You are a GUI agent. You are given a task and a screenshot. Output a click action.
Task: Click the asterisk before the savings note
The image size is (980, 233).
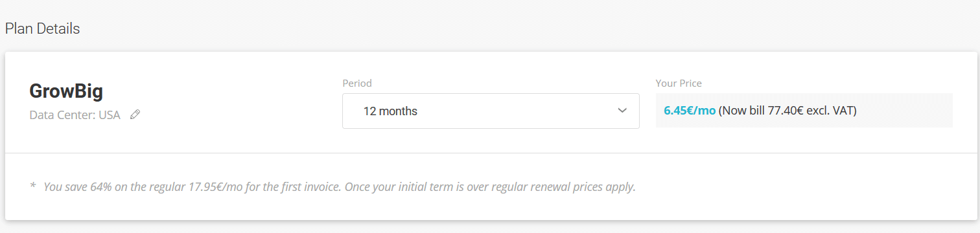[x=33, y=186]
